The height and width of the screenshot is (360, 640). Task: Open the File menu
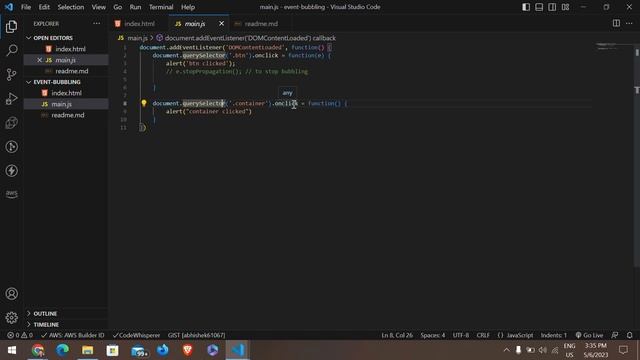(x=26, y=7)
